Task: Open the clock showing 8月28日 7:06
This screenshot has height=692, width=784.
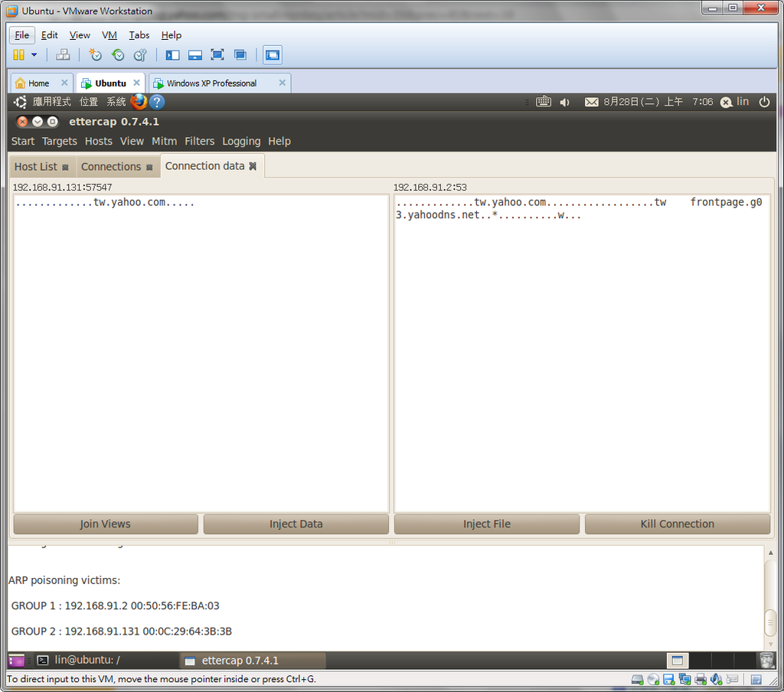Action: coord(658,102)
